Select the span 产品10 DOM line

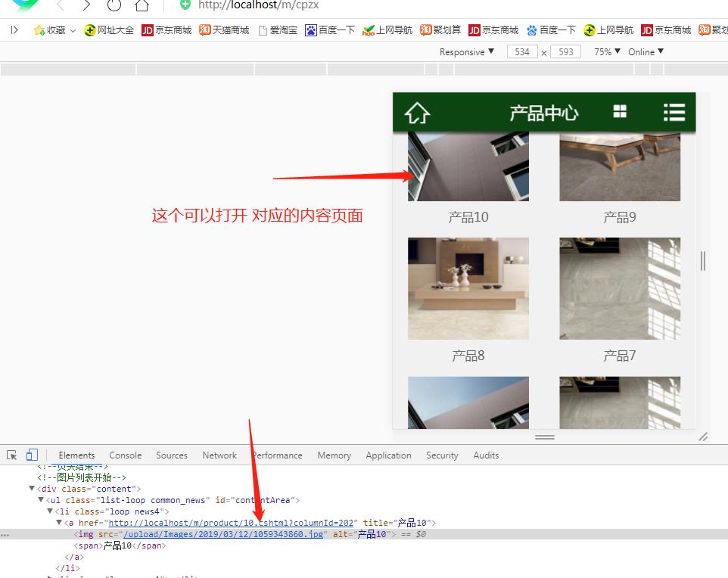(120, 546)
